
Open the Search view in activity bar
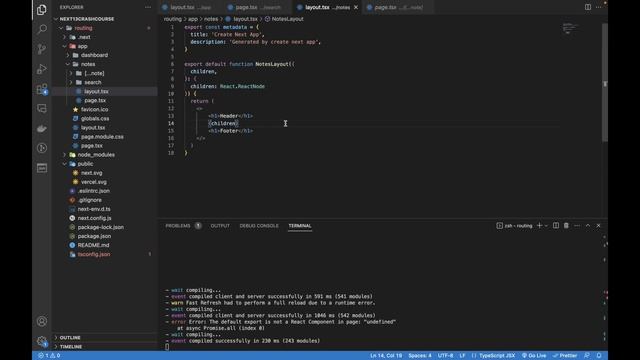tap(42, 29)
